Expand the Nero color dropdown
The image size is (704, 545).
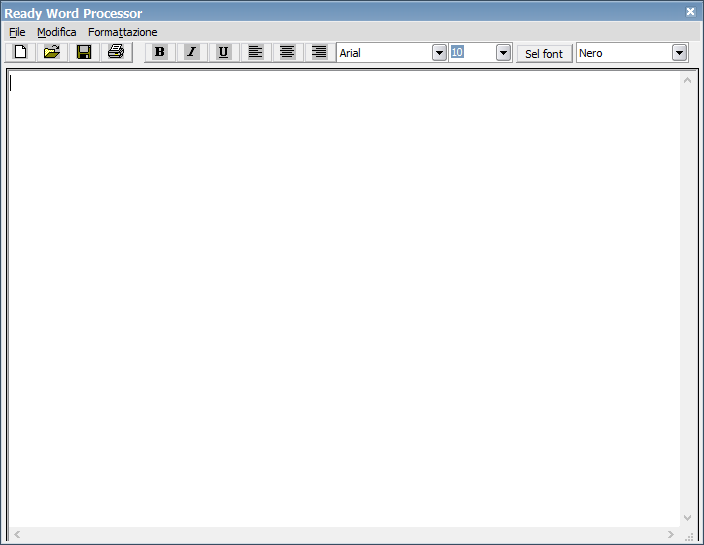point(679,53)
